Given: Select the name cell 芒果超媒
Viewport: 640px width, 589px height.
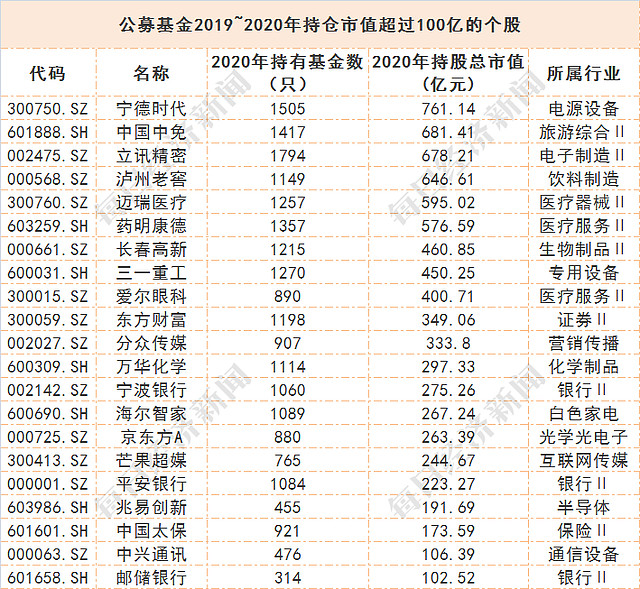Looking at the screenshot, I should click(151, 461).
